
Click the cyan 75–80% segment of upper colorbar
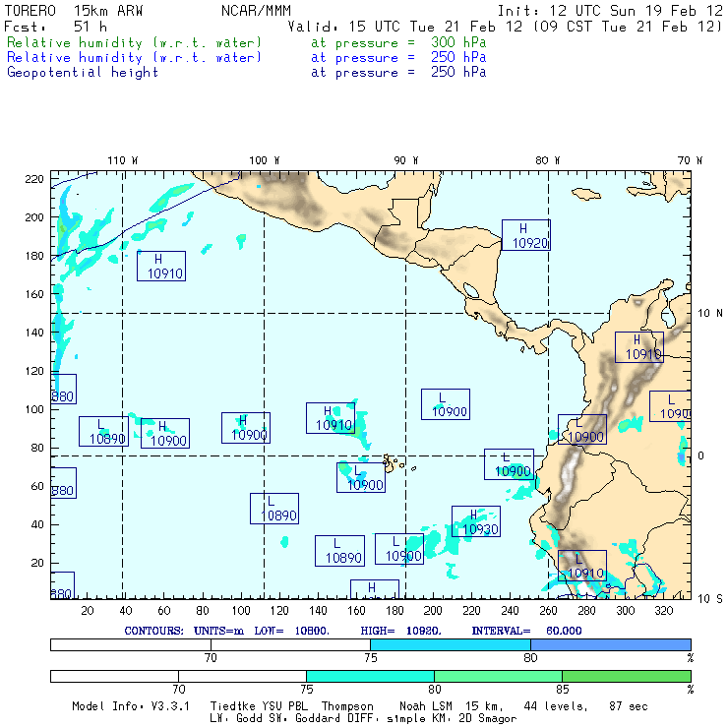click(x=451, y=644)
